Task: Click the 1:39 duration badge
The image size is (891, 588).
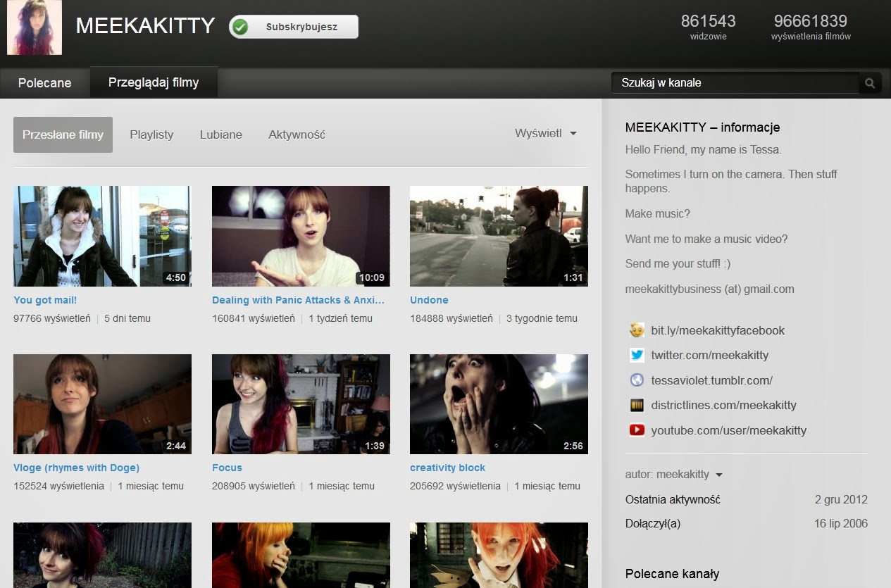Action: pyautogui.click(x=375, y=446)
